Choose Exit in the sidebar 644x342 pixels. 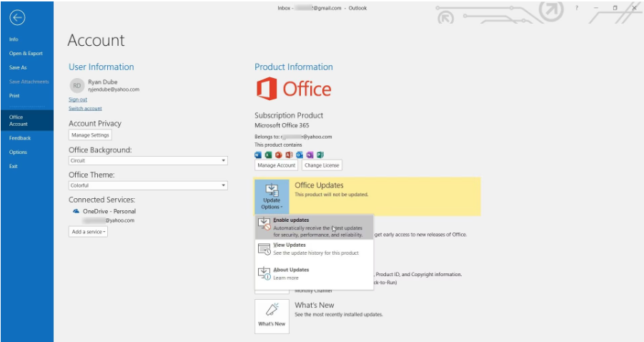(x=14, y=166)
